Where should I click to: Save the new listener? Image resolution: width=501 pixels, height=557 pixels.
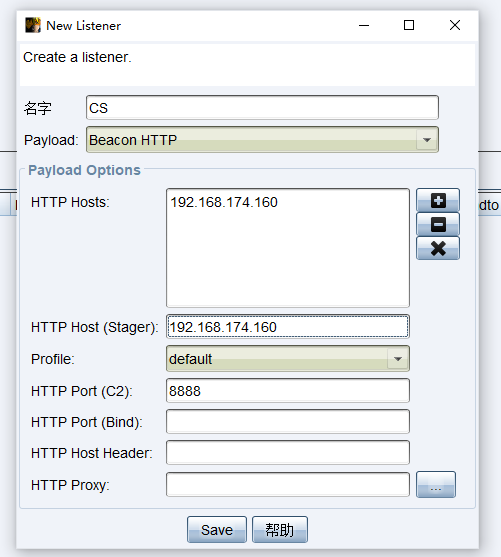pyautogui.click(x=217, y=530)
